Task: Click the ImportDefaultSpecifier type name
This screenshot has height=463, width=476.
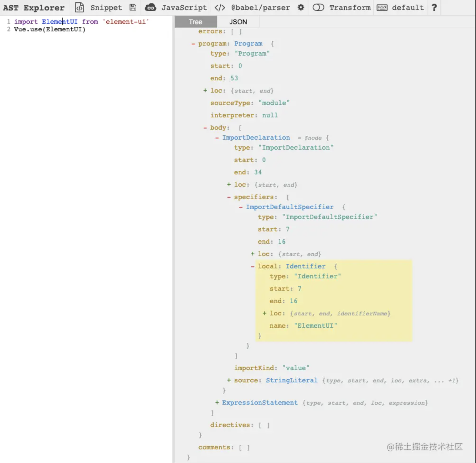Action: [x=290, y=207]
